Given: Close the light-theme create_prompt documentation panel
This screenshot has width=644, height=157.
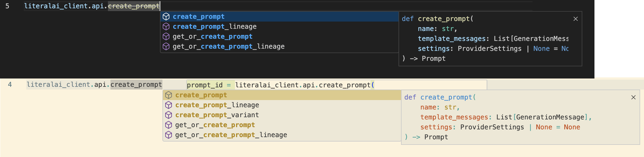Looking at the screenshot, I should coord(633,97).
